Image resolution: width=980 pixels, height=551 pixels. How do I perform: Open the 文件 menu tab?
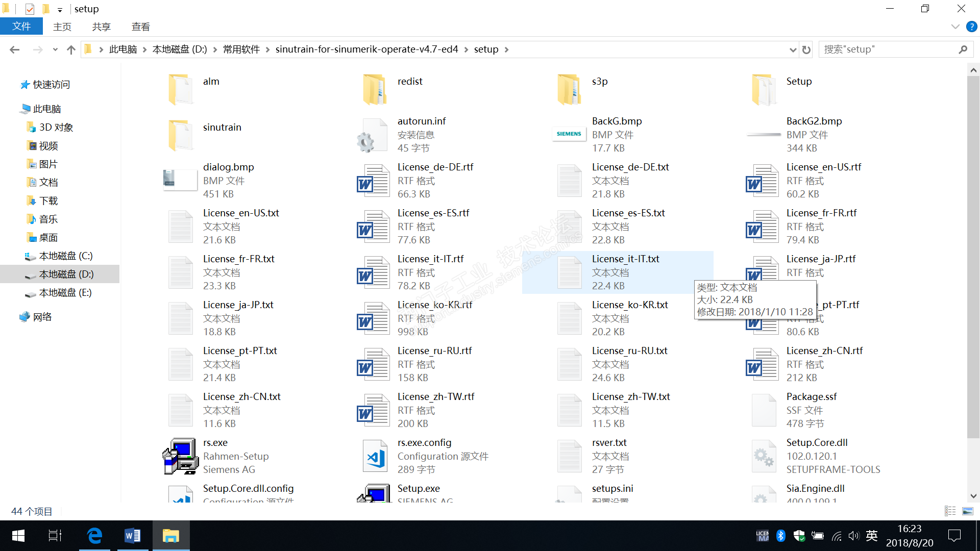tap(21, 27)
